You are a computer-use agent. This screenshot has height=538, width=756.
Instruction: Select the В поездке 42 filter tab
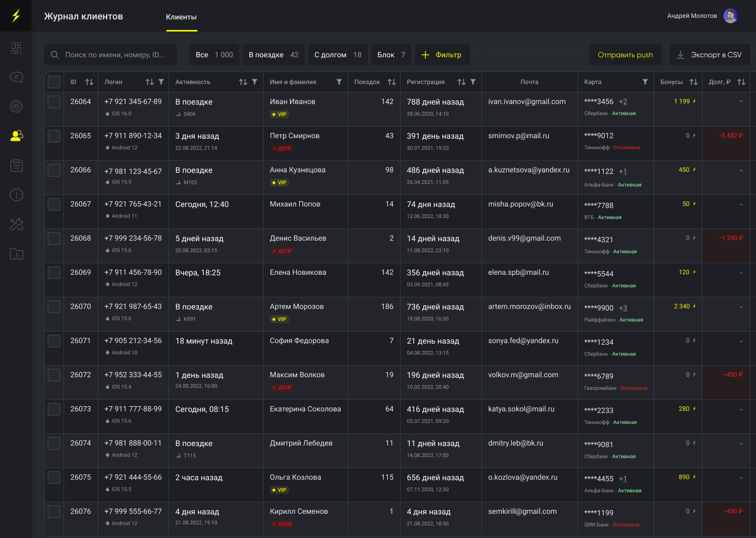(x=274, y=55)
